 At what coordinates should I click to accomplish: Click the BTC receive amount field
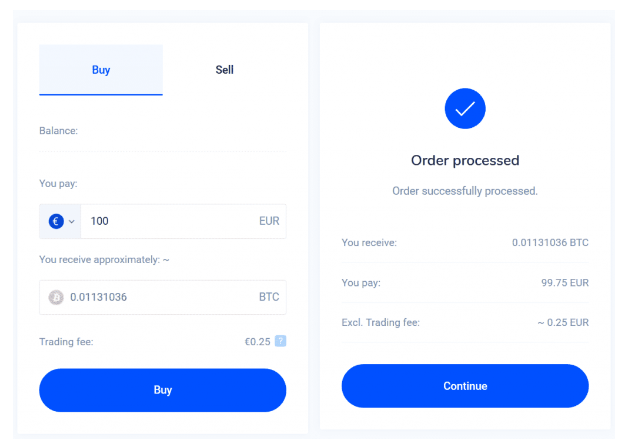tap(162, 297)
